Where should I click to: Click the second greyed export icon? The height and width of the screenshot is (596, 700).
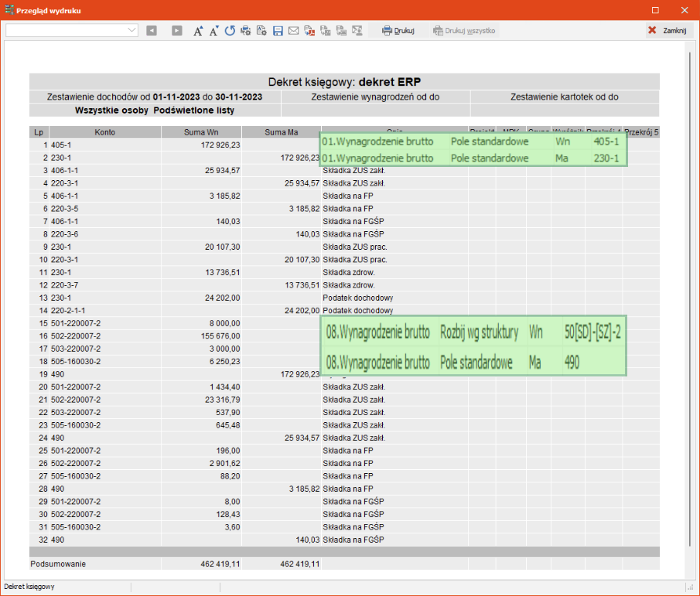coord(342,30)
